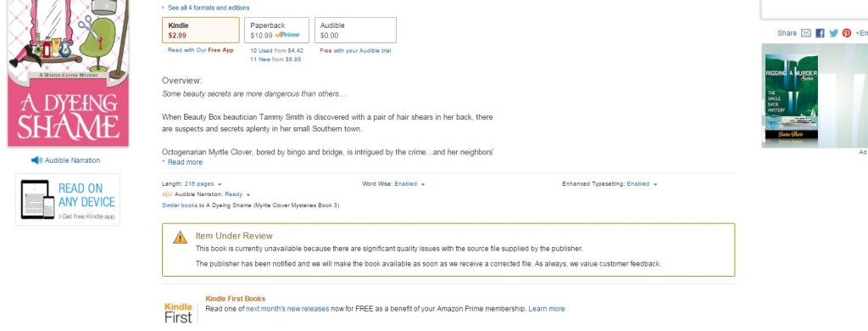The height and width of the screenshot is (331, 868).
Task: Click the warning triangle icon in Item Under Review
Action: click(x=181, y=238)
